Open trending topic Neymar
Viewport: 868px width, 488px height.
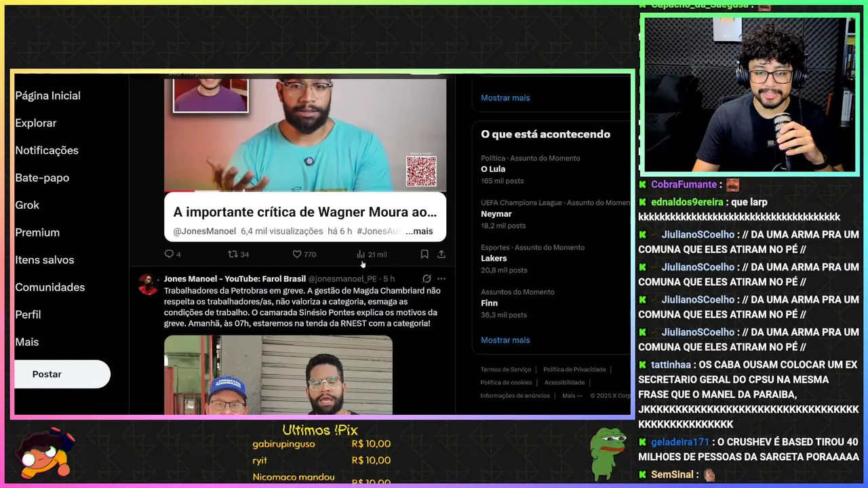pos(496,213)
